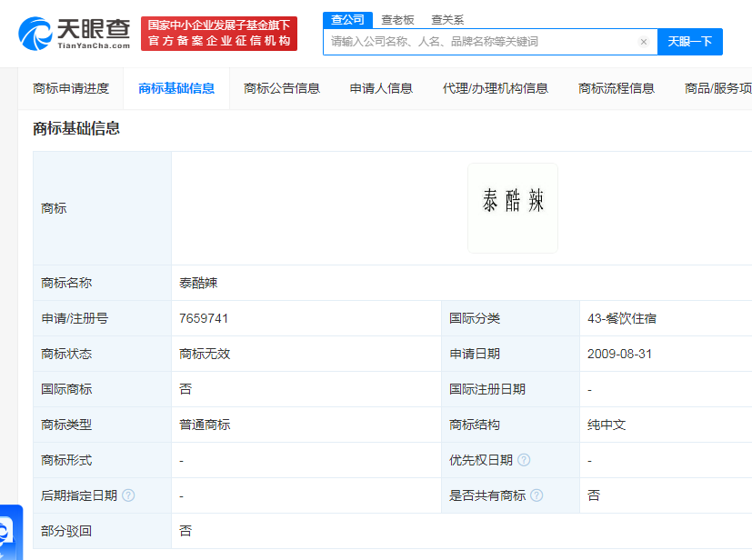Click the 商标结构 label cell
The height and width of the screenshot is (560, 752).
tap(510, 425)
